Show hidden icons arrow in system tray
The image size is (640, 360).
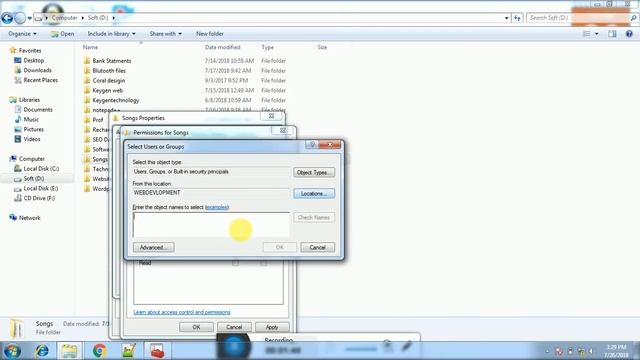pyautogui.click(x=547, y=351)
